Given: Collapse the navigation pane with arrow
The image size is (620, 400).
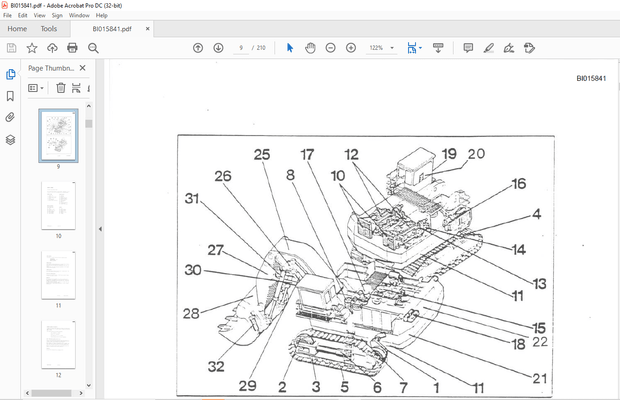Looking at the screenshot, I should coord(100,229).
